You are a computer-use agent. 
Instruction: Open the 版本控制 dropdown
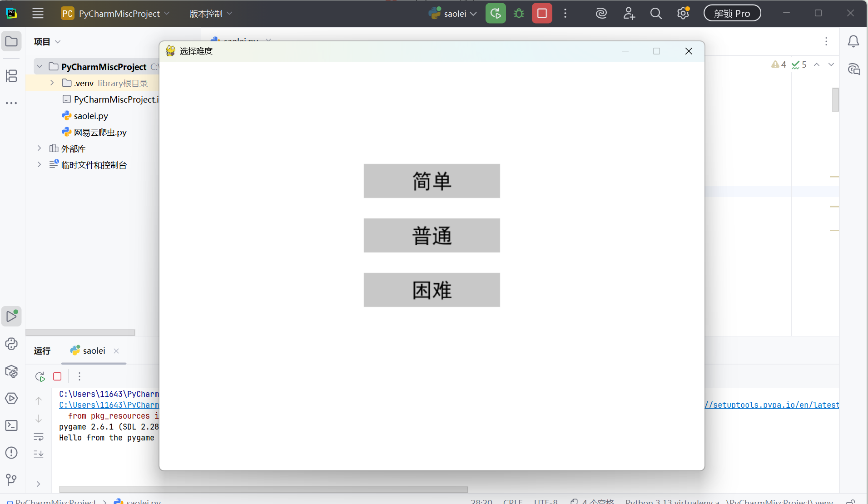[x=210, y=13]
